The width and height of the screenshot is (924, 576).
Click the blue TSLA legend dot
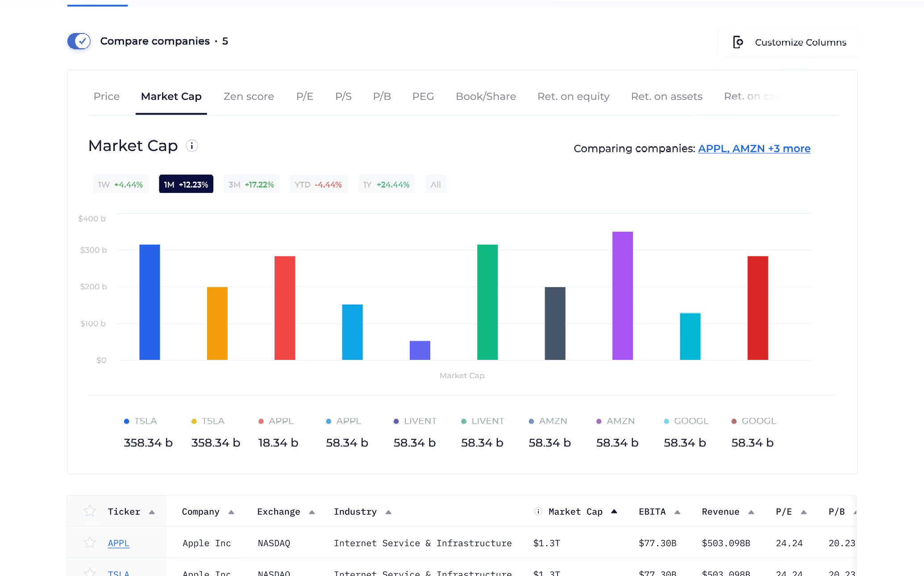pos(126,422)
